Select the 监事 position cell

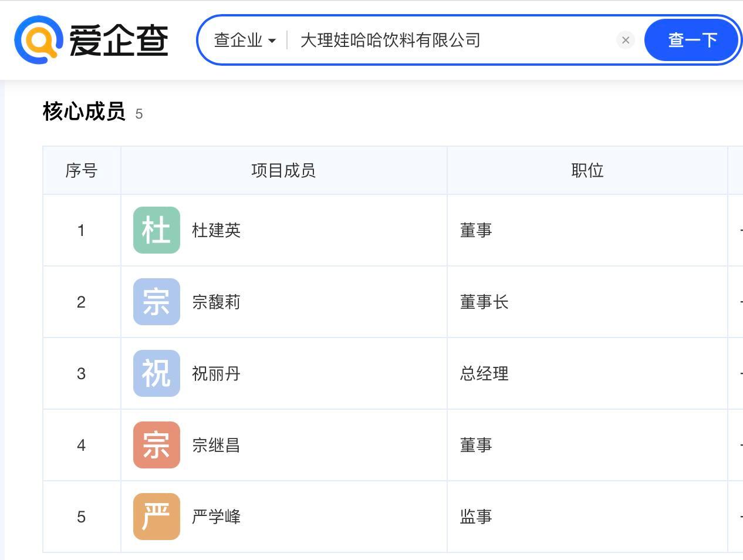(587, 517)
